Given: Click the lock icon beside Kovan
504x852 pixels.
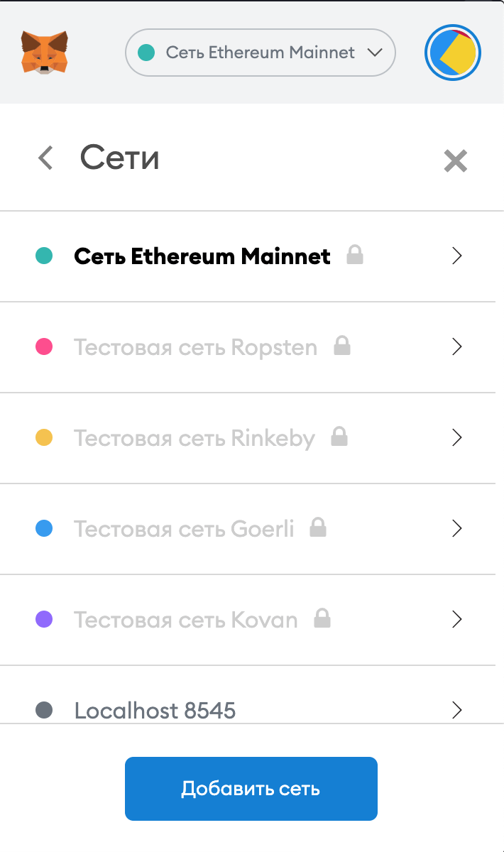Looking at the screenshot, I should (x=323, y=618).
